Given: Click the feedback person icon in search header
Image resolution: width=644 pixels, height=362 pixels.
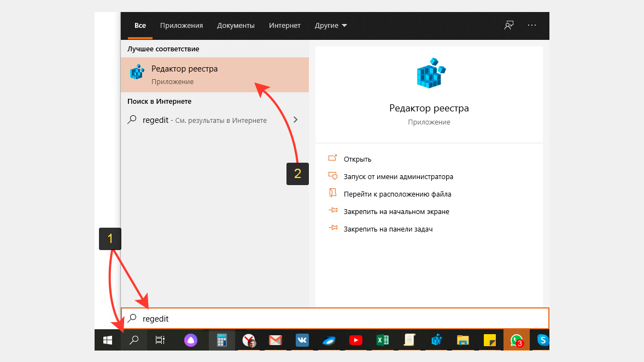Looking at the screenshot, I should (509, 26).
